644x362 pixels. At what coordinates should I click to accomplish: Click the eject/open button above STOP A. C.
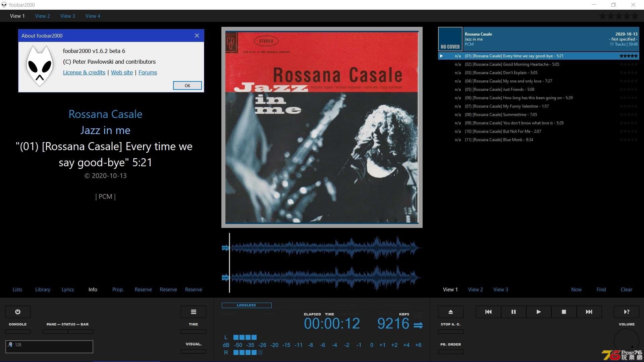coord(451,312)
